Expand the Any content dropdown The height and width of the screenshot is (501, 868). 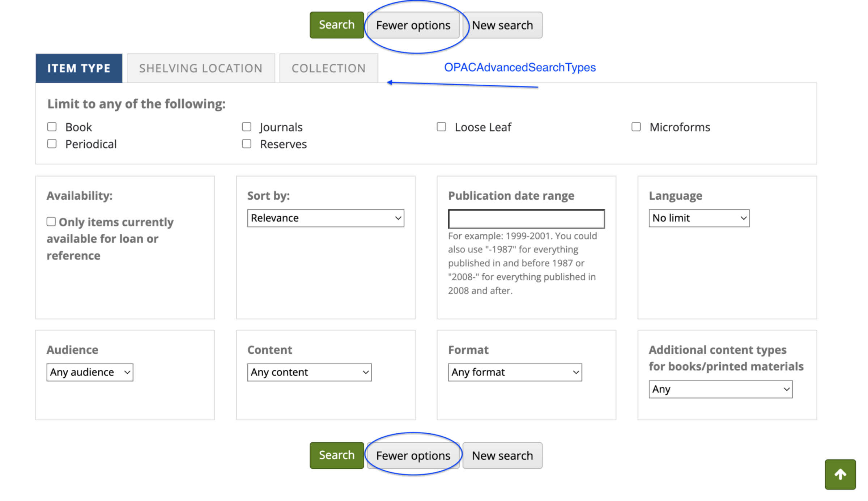pos(309,372)
